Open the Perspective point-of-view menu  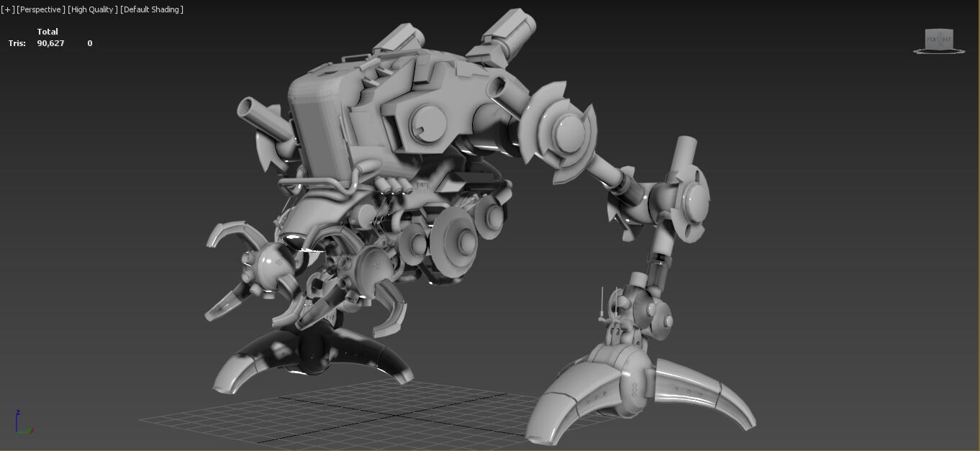click(40, 9)
